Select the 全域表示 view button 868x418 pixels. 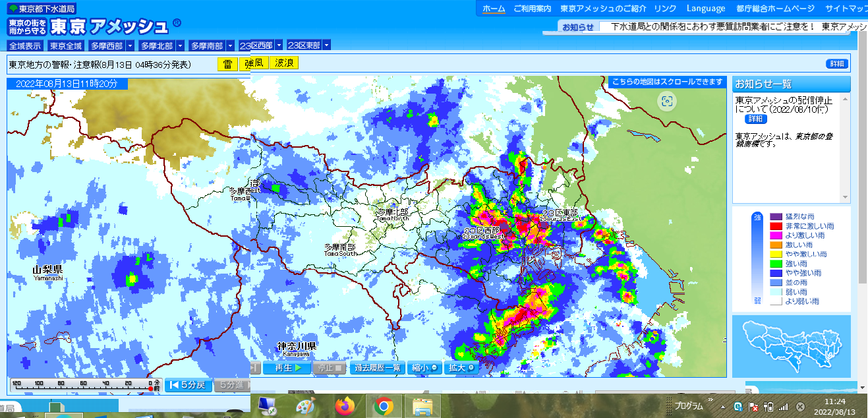[x=26, y=45]
